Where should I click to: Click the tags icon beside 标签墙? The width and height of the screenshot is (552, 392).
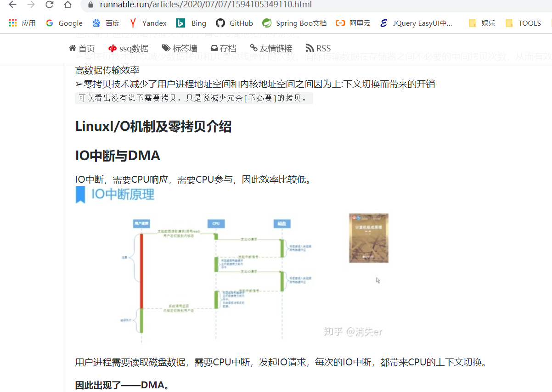point(166,48)
